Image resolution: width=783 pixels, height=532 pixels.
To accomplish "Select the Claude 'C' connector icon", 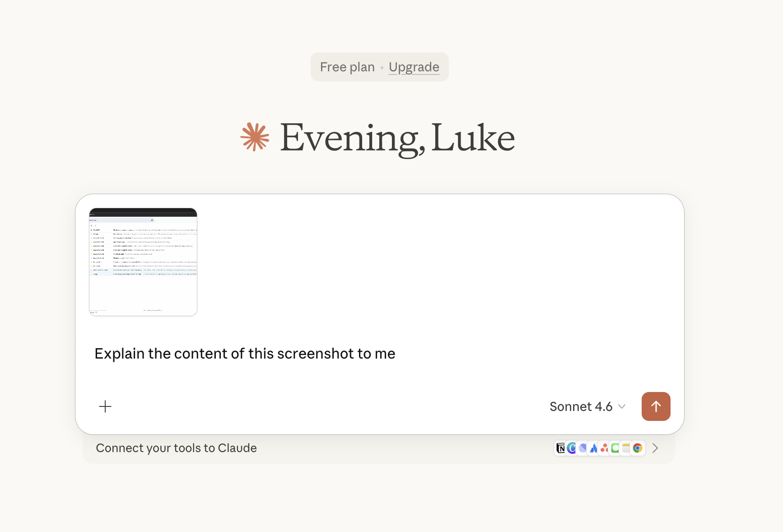I will tap(571, 448).
